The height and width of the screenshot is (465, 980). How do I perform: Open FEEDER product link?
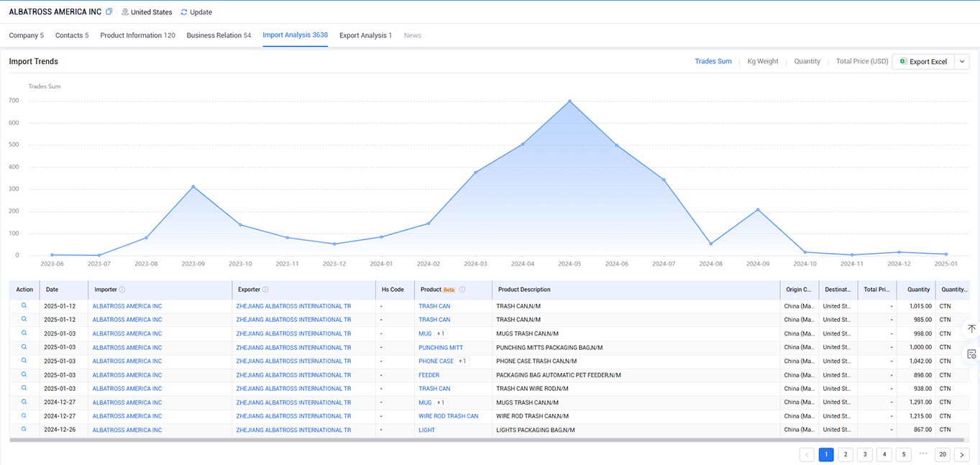click(429, 375)
